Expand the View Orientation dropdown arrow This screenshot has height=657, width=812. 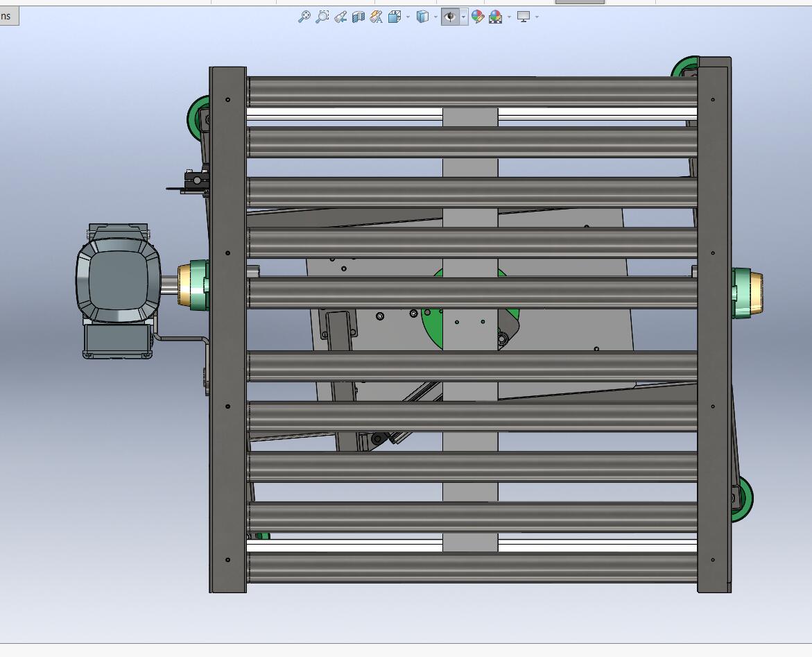click(408, 17)
